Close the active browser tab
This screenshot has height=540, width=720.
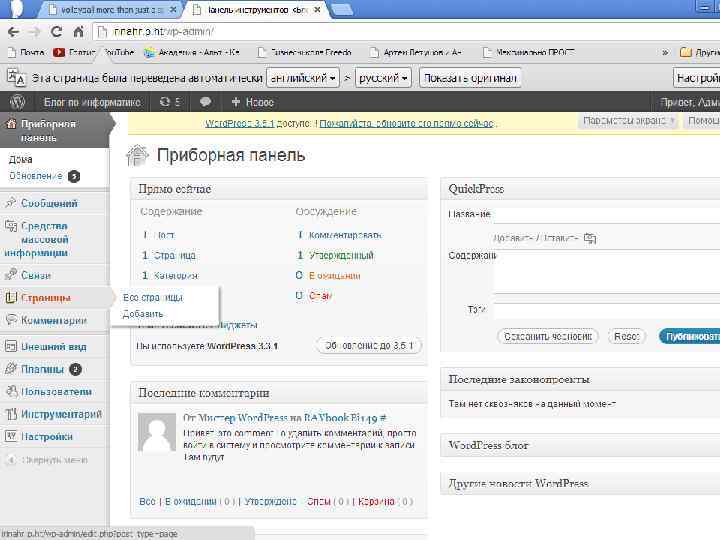click(x=317, y=10)
